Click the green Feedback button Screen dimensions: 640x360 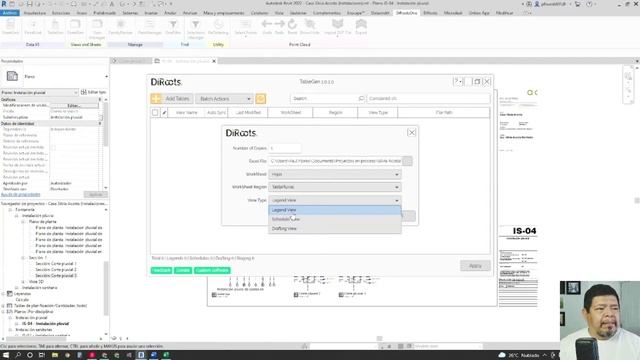pyautogui.click(x=161, y=270)
